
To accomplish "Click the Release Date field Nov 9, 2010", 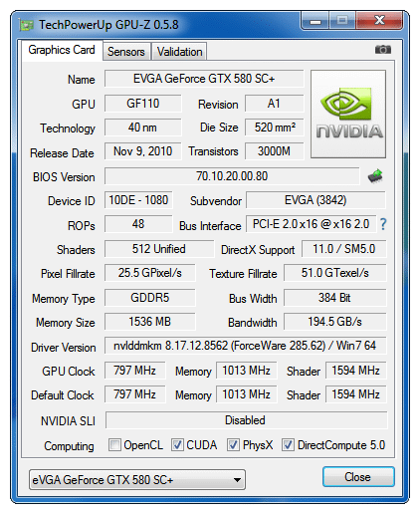I will (x=143, y=151).
